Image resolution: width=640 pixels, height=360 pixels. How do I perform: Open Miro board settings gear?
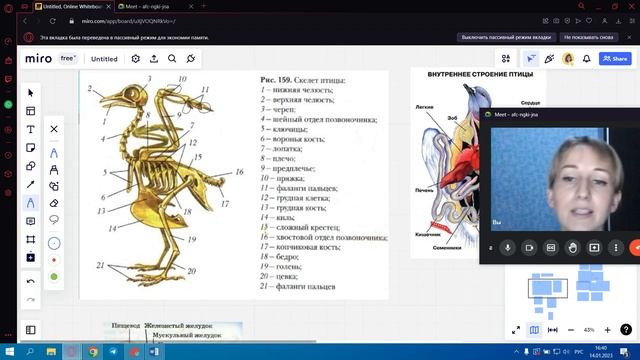[136, 59]
